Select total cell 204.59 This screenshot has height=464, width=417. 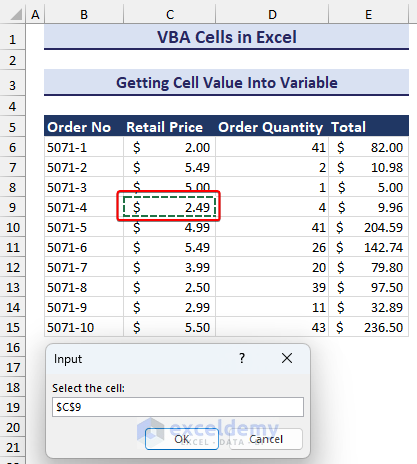click(x=369, y=227)
